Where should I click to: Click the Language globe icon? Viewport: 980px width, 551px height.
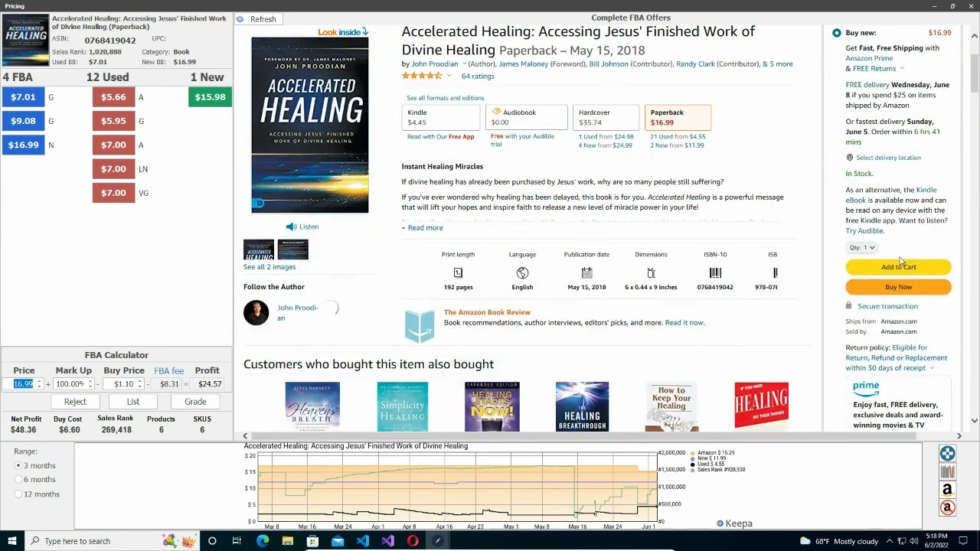pyautogui.click(x=522, y=272)
